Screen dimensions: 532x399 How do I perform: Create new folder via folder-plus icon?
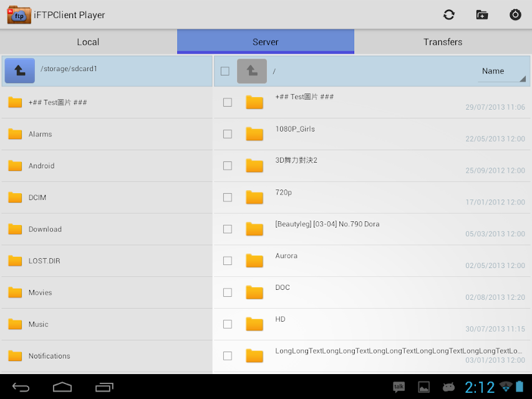(x=481, y=14)
